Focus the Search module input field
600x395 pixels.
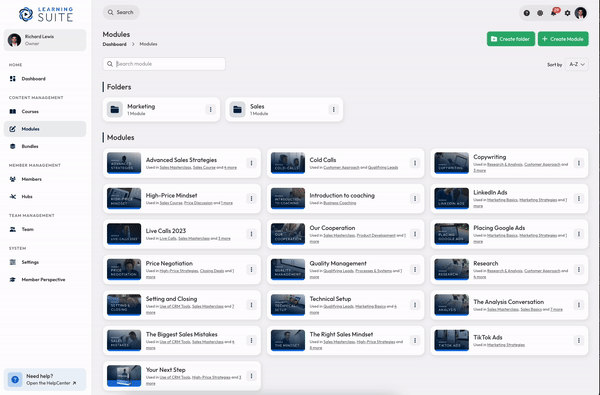(x=164, y=64)
